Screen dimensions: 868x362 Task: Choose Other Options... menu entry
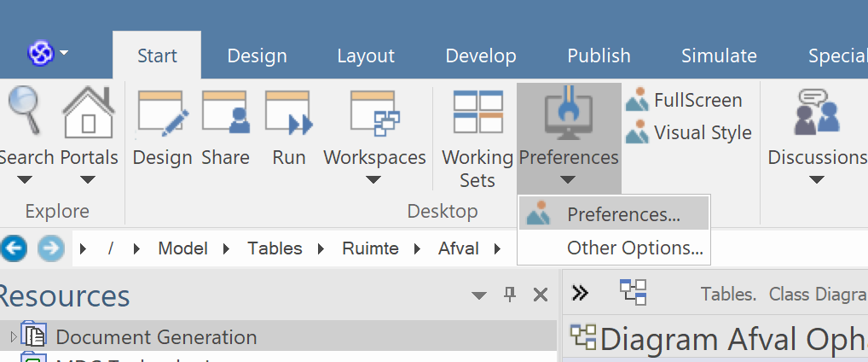click(634, 248)
